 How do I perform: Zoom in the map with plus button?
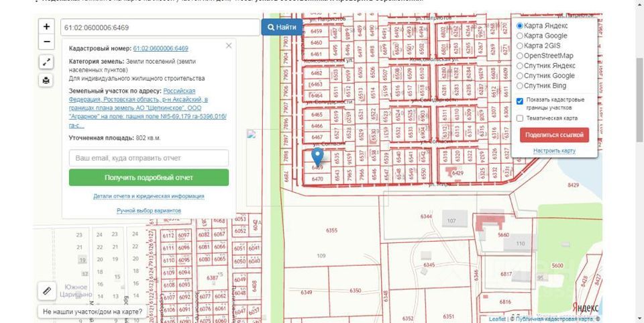coord(46,27)
